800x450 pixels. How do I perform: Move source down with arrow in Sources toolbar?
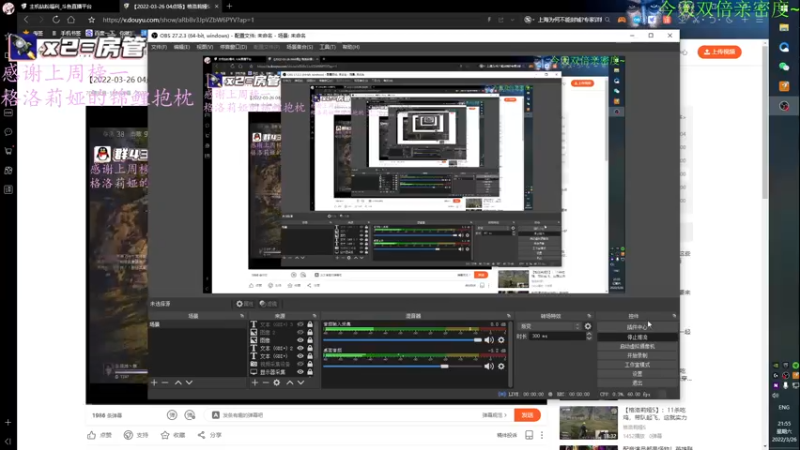301,382
